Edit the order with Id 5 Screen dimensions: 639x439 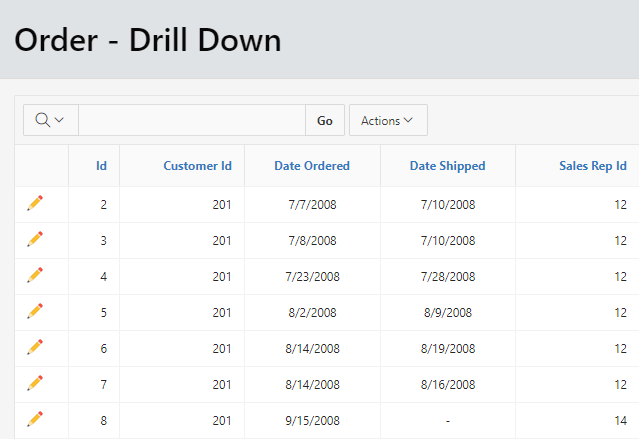(35, 311)
